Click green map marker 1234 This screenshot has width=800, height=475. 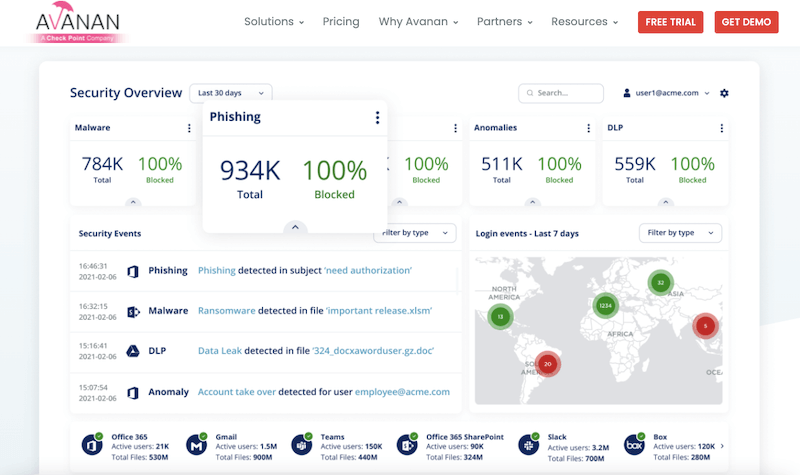click(606, 306)
